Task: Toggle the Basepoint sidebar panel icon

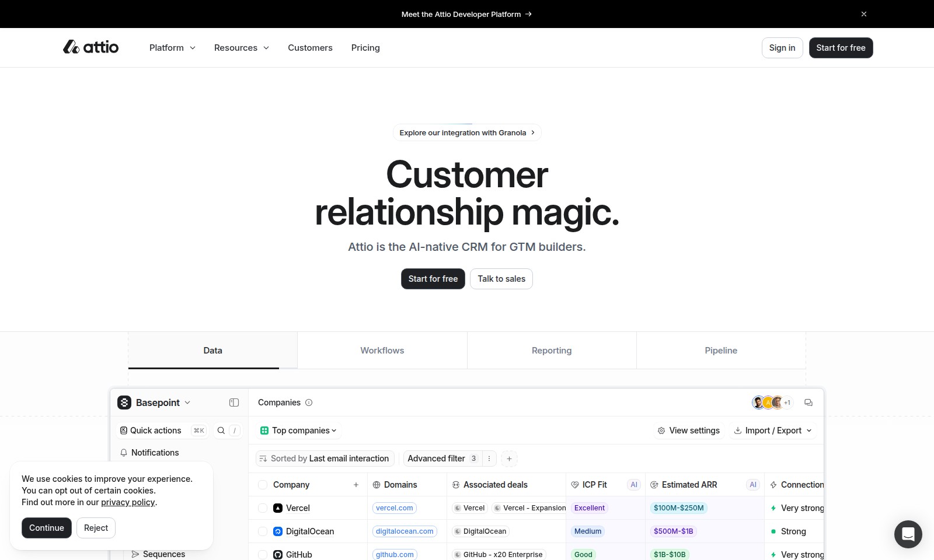Action: tap(234, 402)
